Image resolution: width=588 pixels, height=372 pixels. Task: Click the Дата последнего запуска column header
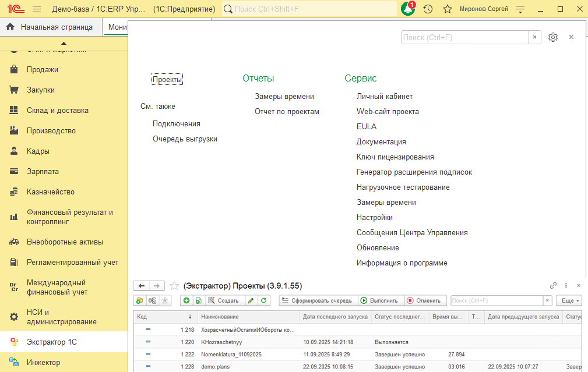pyautogui.click(x=335, y=317)
